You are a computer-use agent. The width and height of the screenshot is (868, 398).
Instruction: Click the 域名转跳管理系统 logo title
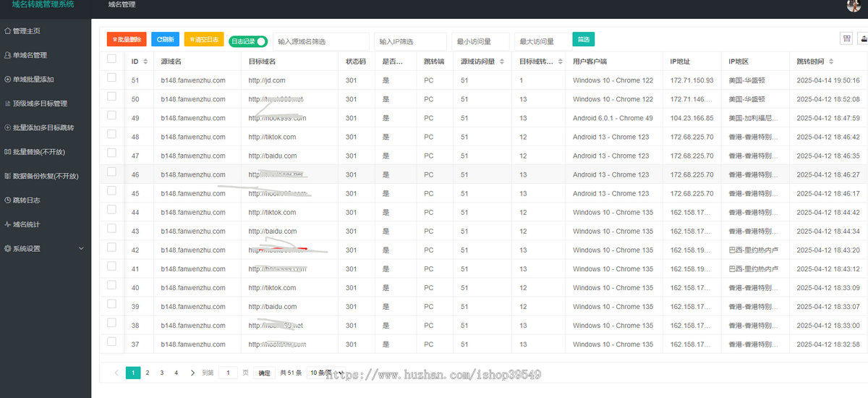tap(43, 4)
